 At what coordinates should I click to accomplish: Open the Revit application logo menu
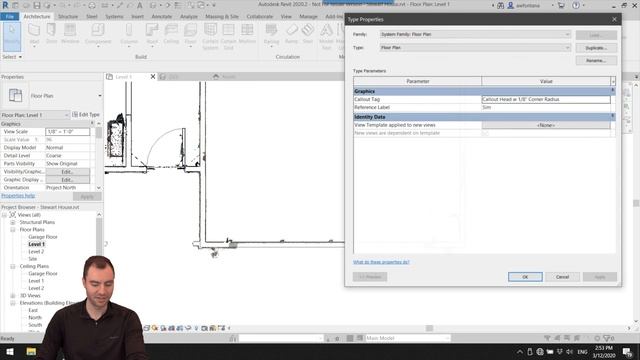(5, 5)
